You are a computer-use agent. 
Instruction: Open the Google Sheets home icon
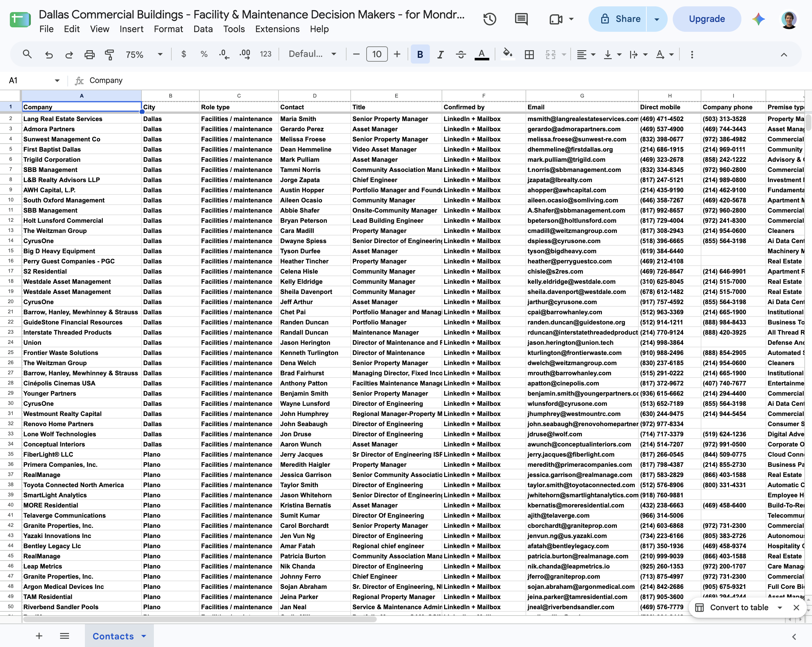point(20,20)
